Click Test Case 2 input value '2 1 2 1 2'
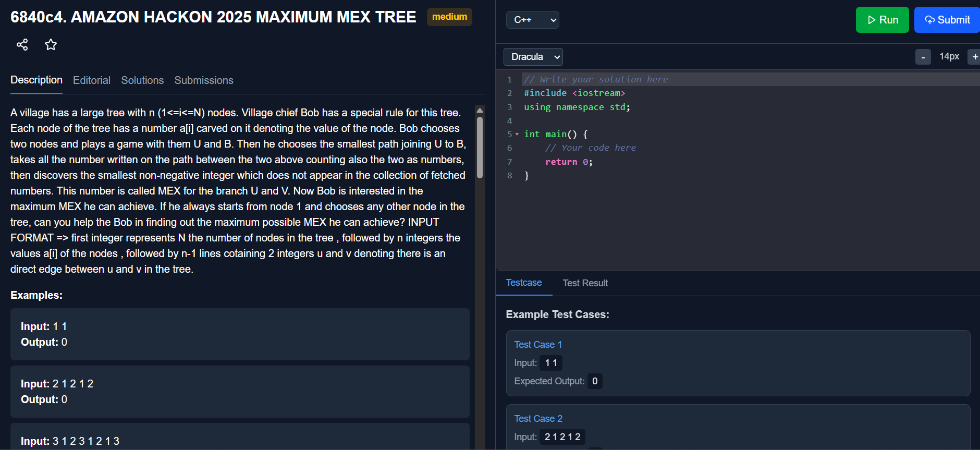This screenshot has height=450, width=980. point(562,437)
